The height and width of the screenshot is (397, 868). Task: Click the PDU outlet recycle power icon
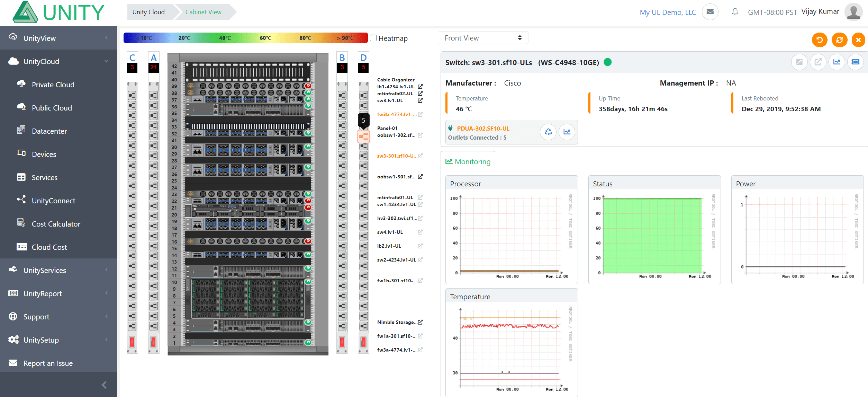(x=548, y=132)
